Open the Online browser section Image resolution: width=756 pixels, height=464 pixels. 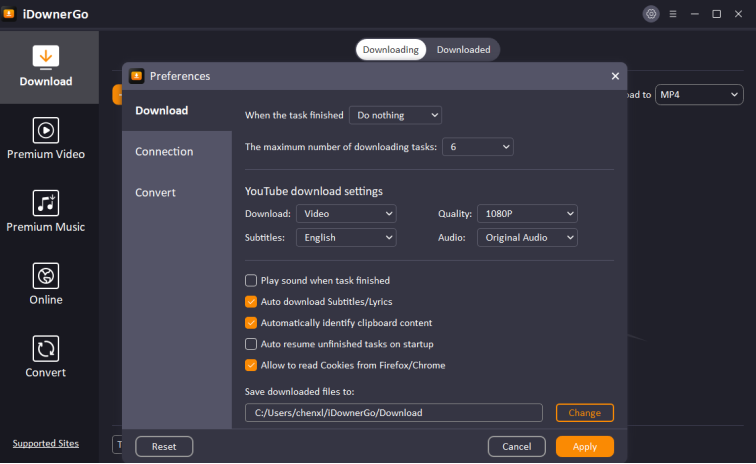click(x=46, y=284)
